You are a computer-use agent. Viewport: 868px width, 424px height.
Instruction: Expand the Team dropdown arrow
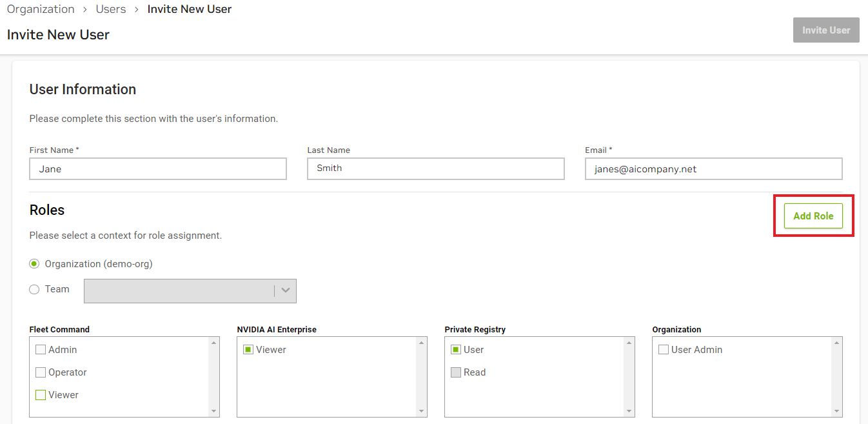285,291
